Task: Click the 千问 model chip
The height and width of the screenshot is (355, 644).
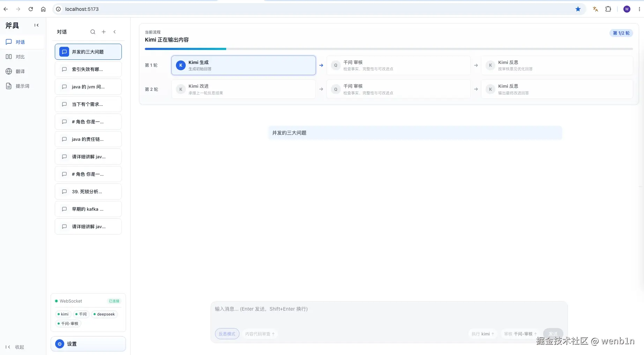Action: coord(81,314)
